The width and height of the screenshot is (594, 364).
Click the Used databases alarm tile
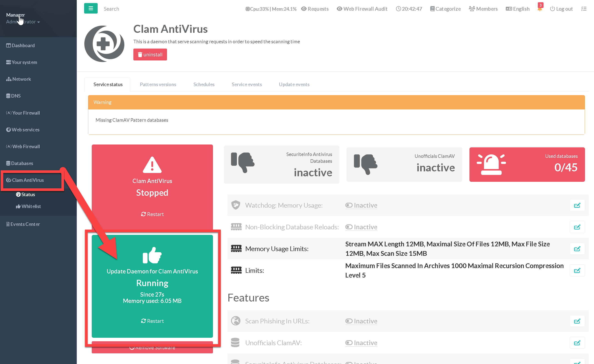527,164
